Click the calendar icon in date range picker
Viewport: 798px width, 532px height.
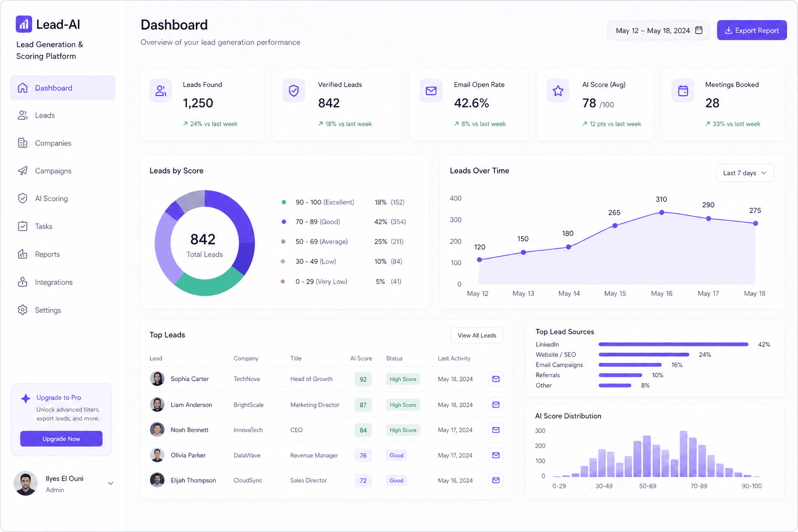point(699,30)
